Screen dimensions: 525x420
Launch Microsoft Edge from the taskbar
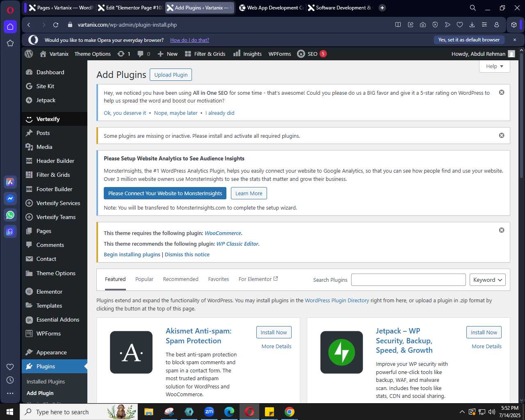[x=229, y=412]
